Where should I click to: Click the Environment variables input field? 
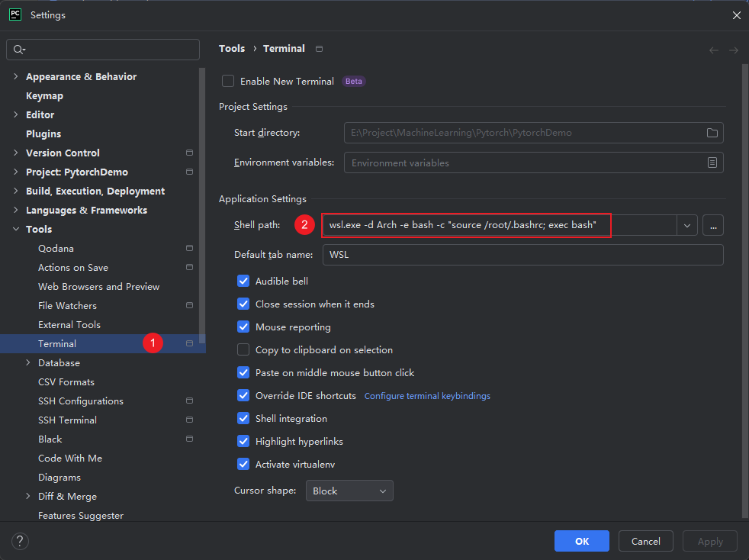point(534,163)
